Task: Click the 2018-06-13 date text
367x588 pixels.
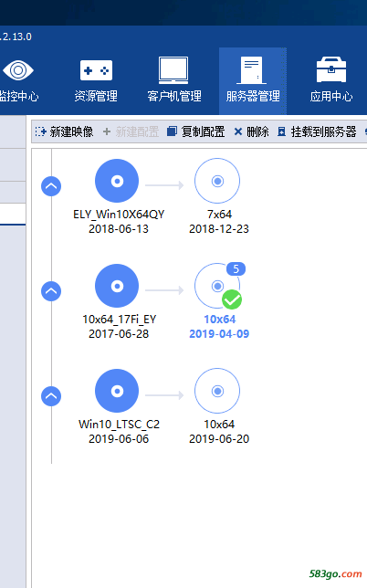Action: 119,229
